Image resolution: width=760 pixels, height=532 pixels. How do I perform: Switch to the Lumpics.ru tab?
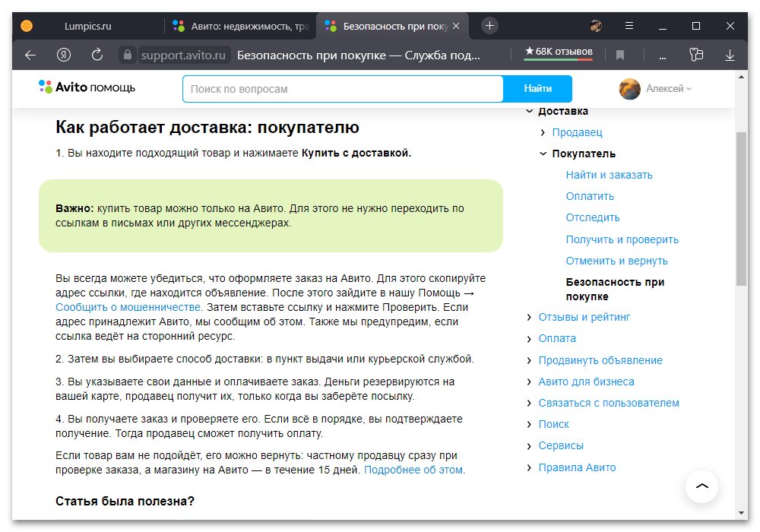click(x=87, y=26)
